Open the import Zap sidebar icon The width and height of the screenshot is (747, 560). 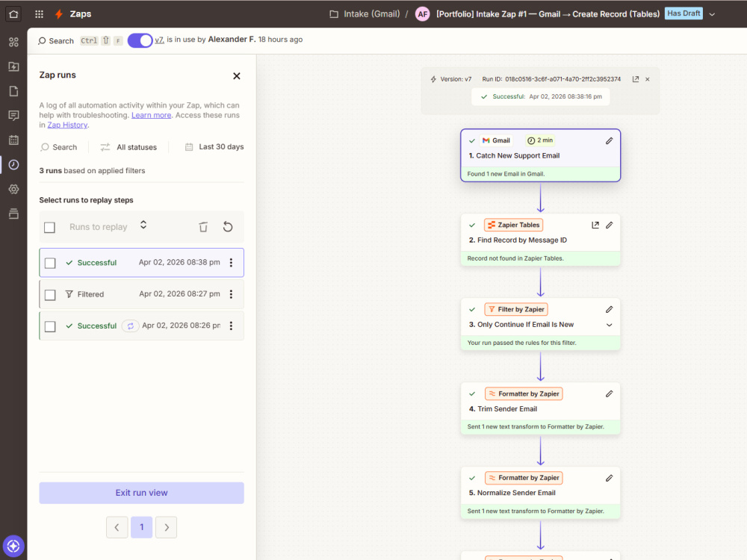tap(13, 66)
